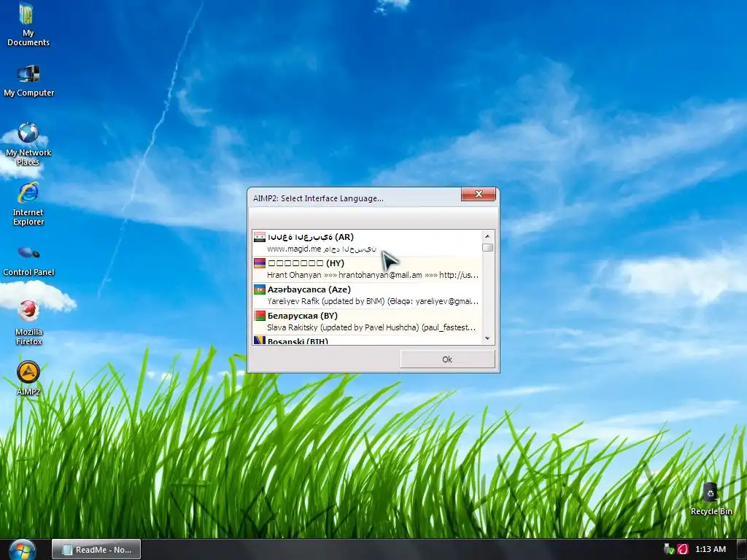Image resolution: width=747 pixels, height=560 pixels.
Task: Choose the Arabic (AR) language entry
Action: (x=367, y=243)
